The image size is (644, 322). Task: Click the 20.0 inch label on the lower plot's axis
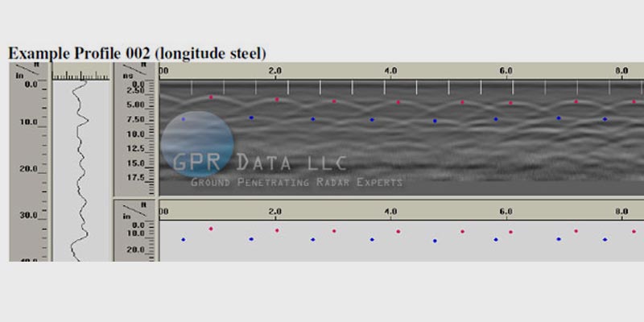tap(137, 250)
